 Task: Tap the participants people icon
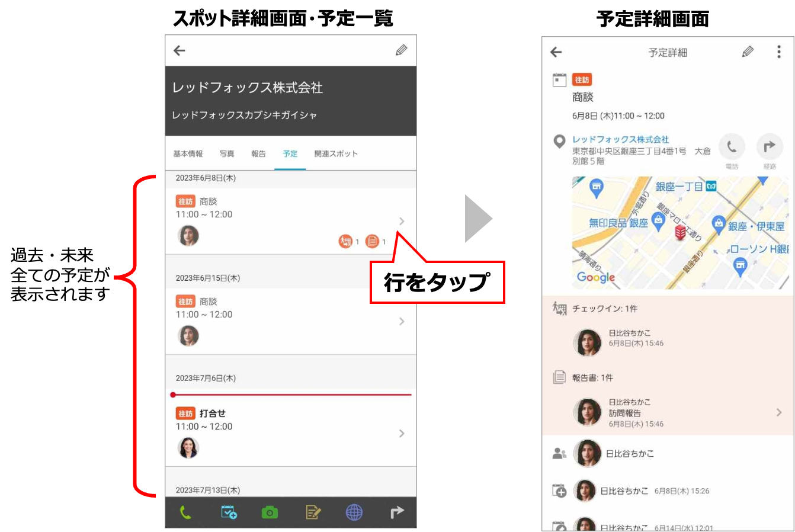(x=559, y=453)
